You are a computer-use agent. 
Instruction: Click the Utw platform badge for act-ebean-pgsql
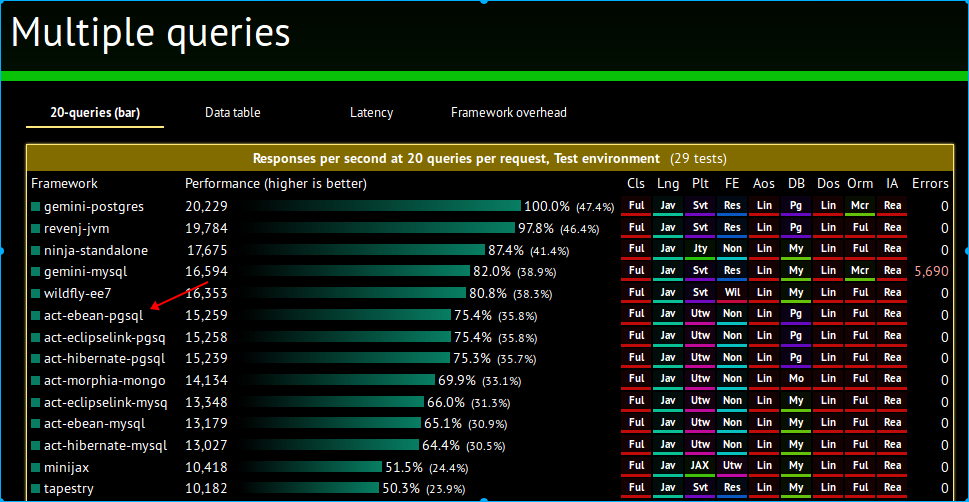coord(700,313)
